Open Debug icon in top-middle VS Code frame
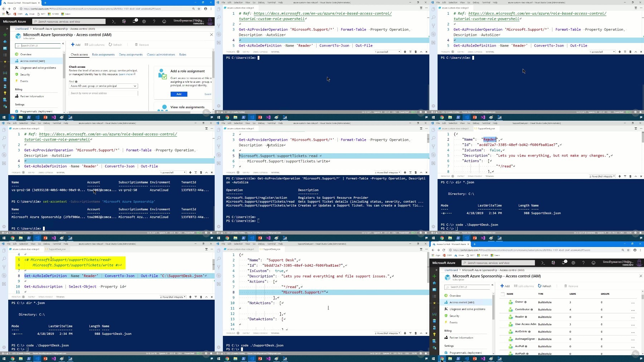The image size is (644, 362). click(219, 34)
